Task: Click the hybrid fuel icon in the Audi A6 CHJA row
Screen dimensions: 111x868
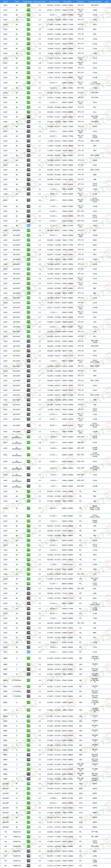Action: tap(28, 226)
